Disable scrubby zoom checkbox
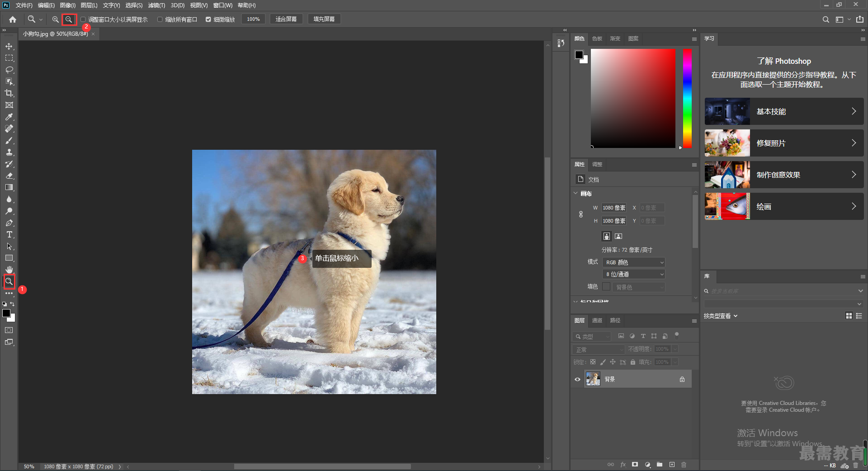 (208, 19)
